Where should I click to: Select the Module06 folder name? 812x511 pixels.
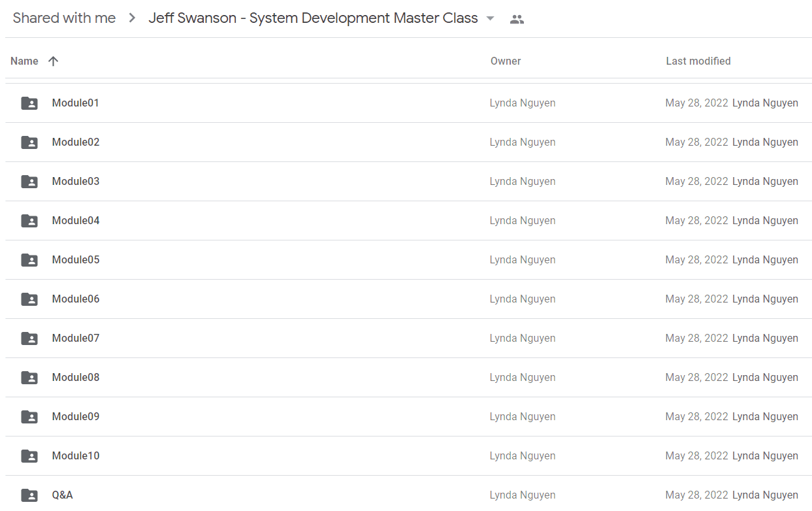(x=76, y=299)
